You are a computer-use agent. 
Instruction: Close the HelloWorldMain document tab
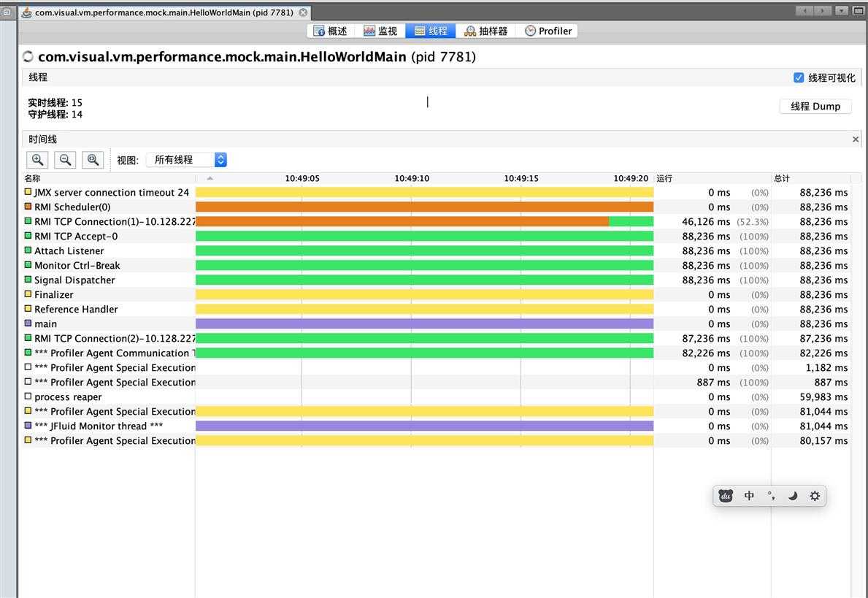point(303,12)
